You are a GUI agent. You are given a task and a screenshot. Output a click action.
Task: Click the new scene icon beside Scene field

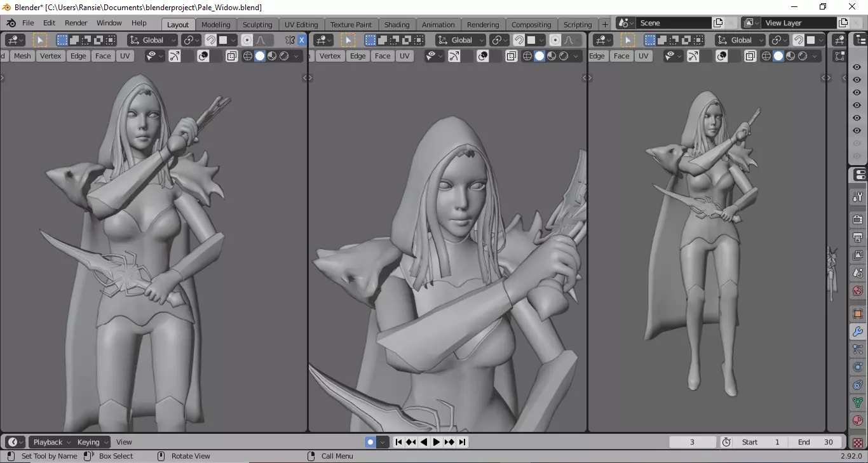(x=718, y=23)
